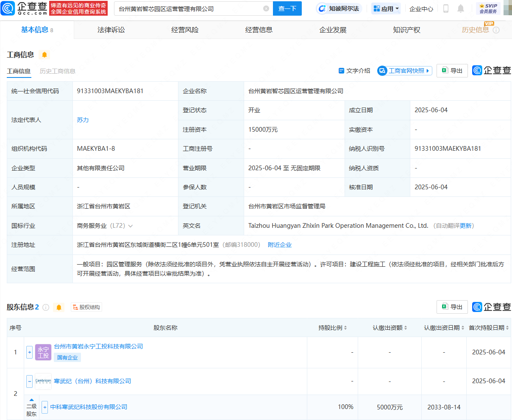Switch to 经营风险 tab
This screenshot has width=512, height=420.
185,30
